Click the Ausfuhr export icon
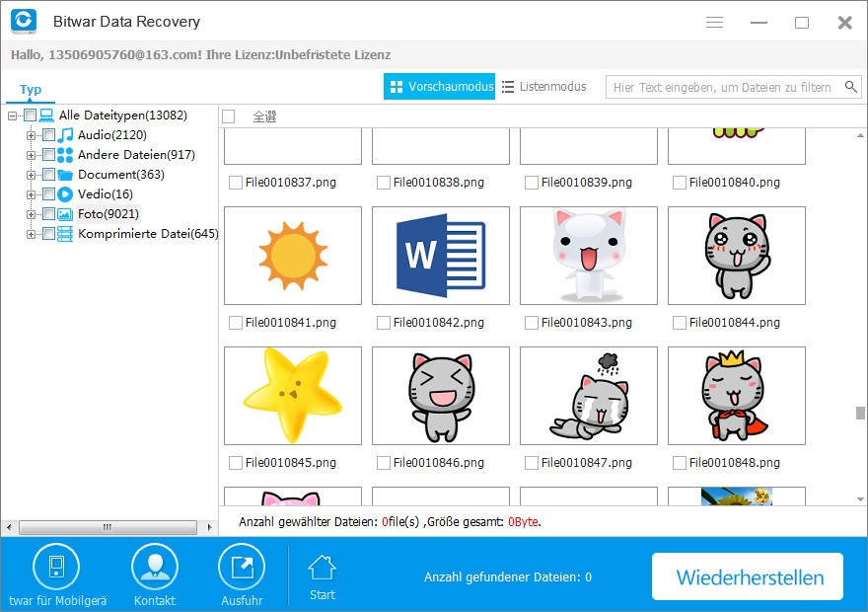 pos(242,568)
